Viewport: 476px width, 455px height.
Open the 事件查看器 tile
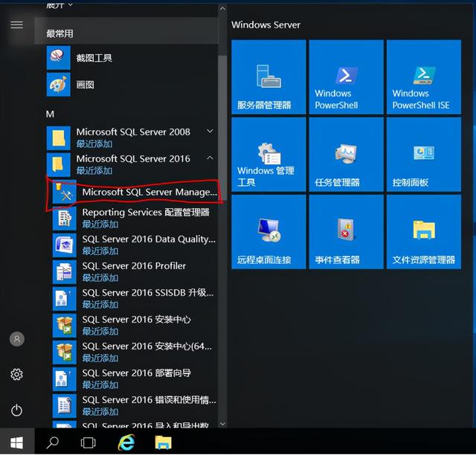coord(347,232)
